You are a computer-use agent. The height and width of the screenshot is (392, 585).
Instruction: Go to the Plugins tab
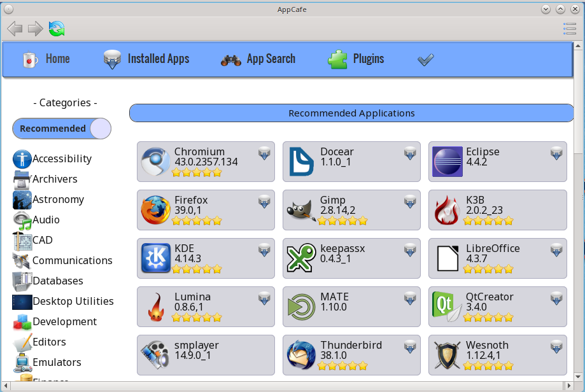pos(356,59)
